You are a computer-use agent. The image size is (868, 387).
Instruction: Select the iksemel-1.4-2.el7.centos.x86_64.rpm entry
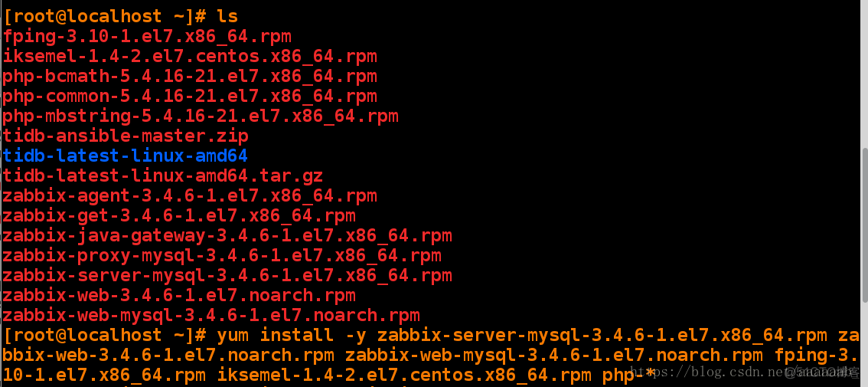[x=190, y=57]
